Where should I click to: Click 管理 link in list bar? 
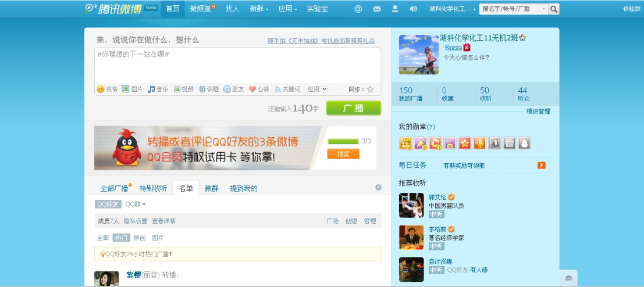pos(370,221)
